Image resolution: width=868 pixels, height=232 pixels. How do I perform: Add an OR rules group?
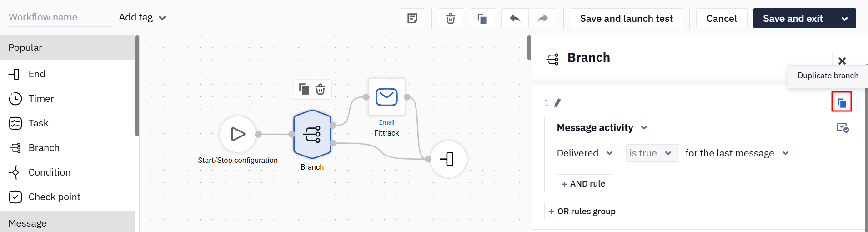(x=582, y=211)
